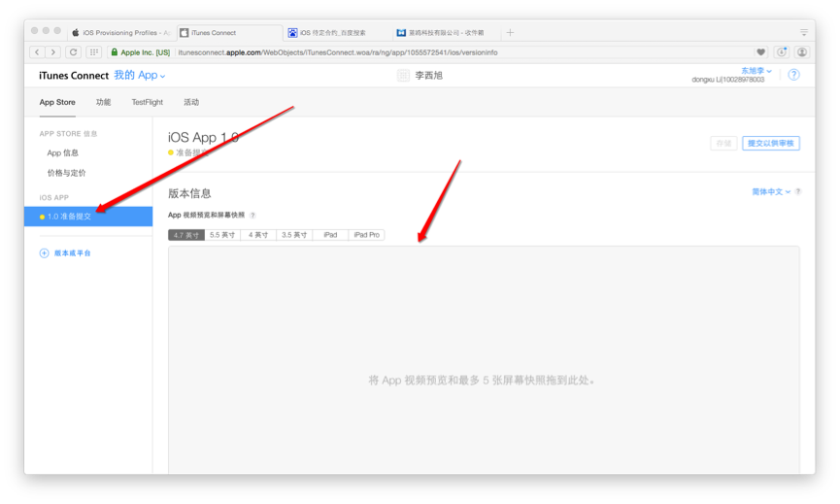
Task: Click the 版本或平台 link
Action: [x=72, y=253]
